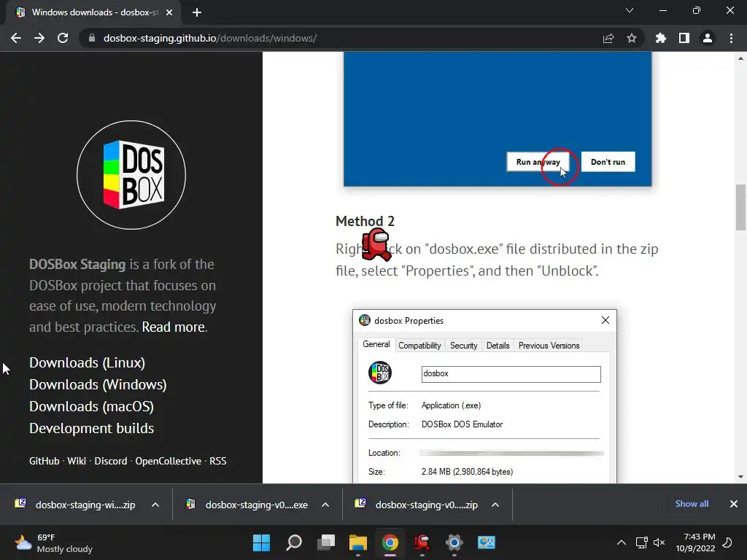Image resolution: width=747 pixels, height=560 pixels.
Task: Open the Chrome extensions puzzle icon
Action: (x=661, y=38)
